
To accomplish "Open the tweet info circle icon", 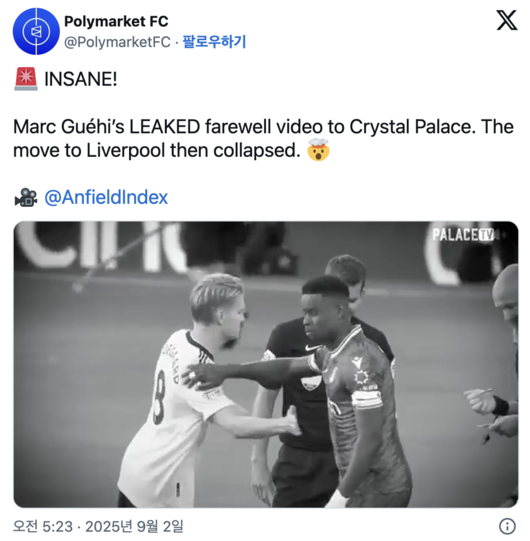I will point(507,527).
